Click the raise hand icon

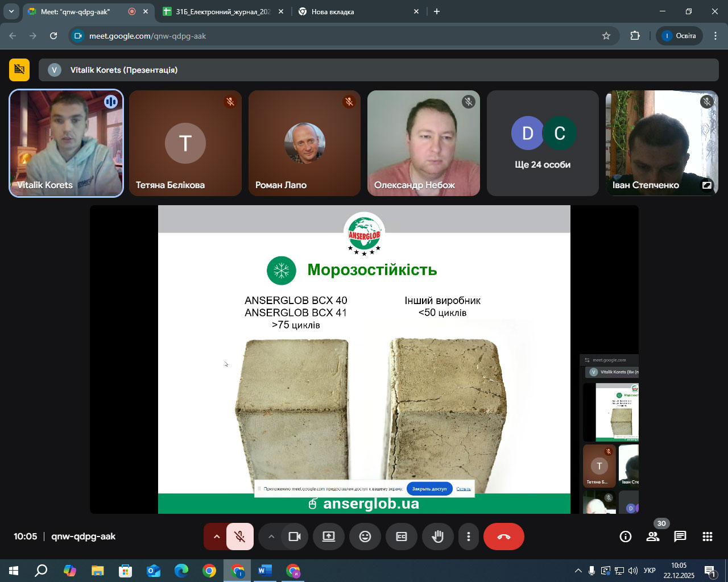[x=437, y=537]
